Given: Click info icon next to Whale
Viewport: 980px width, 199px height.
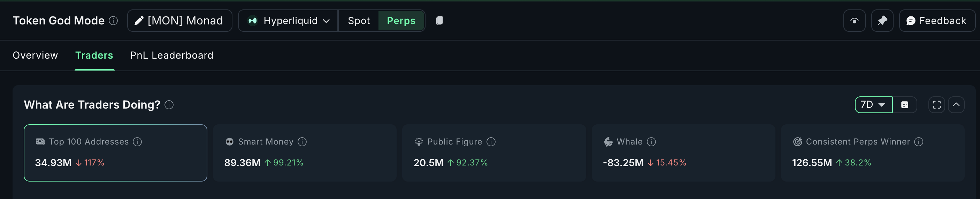Looking at the screenshot, I should (651, 142).
